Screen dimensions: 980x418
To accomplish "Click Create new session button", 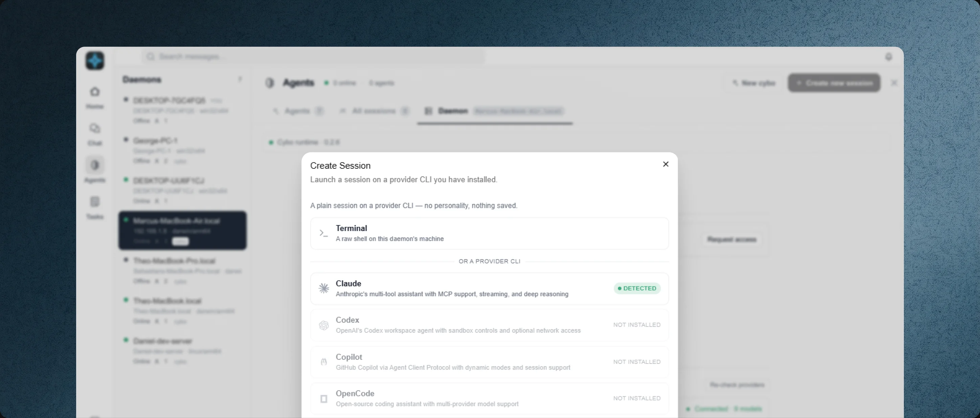I will (834, 83).
